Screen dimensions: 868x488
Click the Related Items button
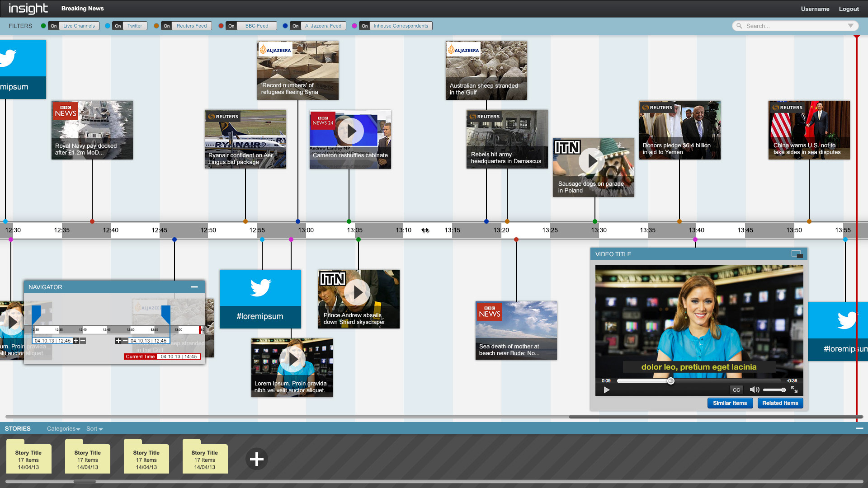point(780,403)
